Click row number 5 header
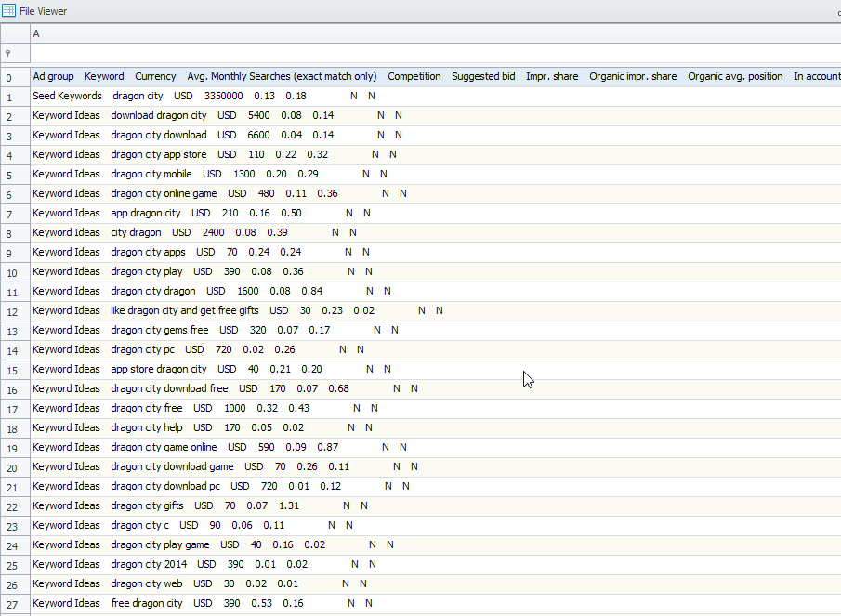This screenshot has width=841, height=616. click(15, 175)
